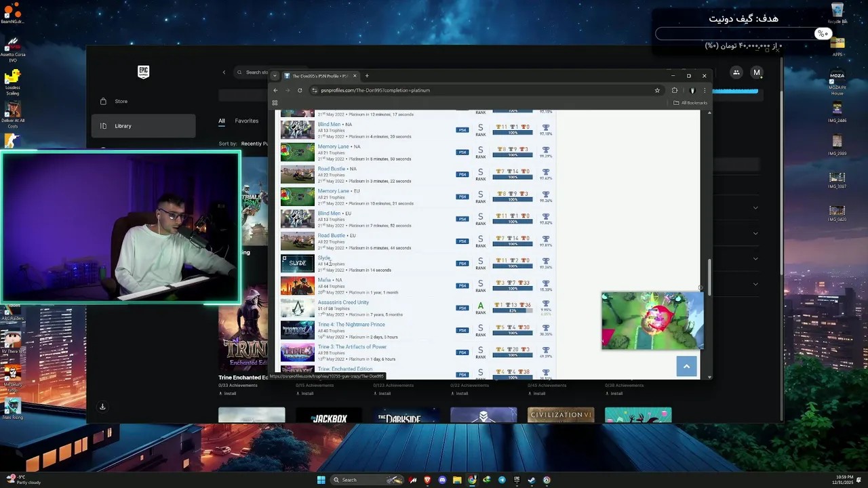Open Civilization VI tile in Epic library
The height and width of the screenshot is (488, 868).
point(561,415)
